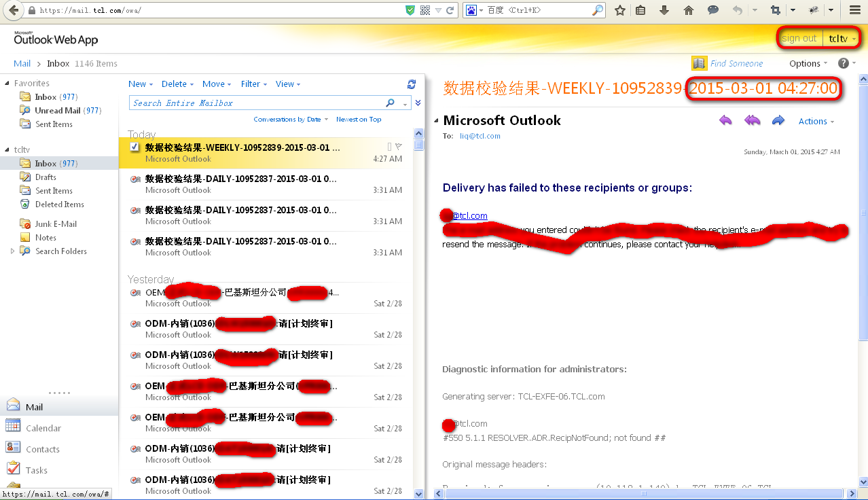868x500 pixels.
Task: Click the Junk E-Mail folder icon
Action: (25, 224)
